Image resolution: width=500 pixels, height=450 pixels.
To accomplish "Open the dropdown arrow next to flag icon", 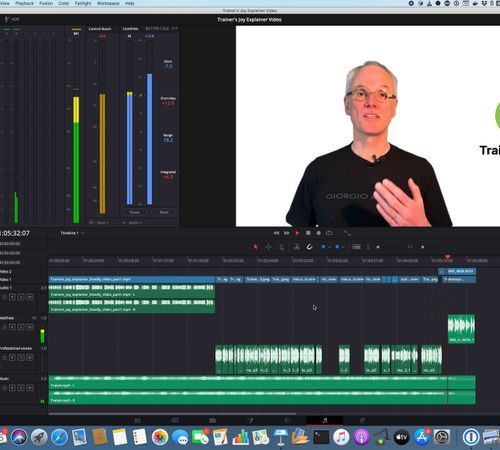I will (x=329, y=247).
